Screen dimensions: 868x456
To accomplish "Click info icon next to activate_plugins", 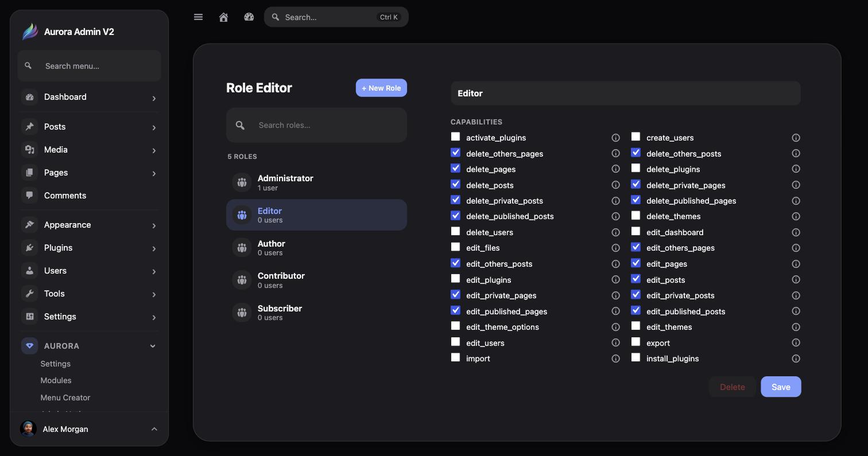I will pyautogui.click(x=615, y=138).
